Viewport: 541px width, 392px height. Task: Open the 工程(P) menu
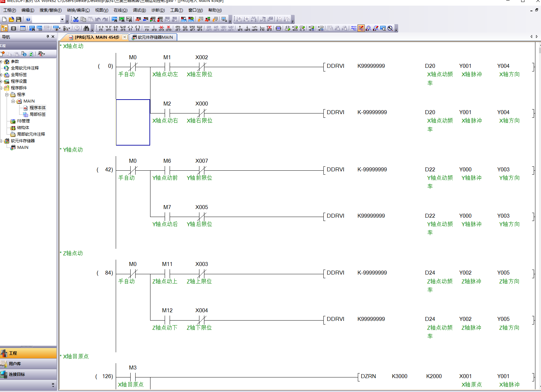click(10, 10)
